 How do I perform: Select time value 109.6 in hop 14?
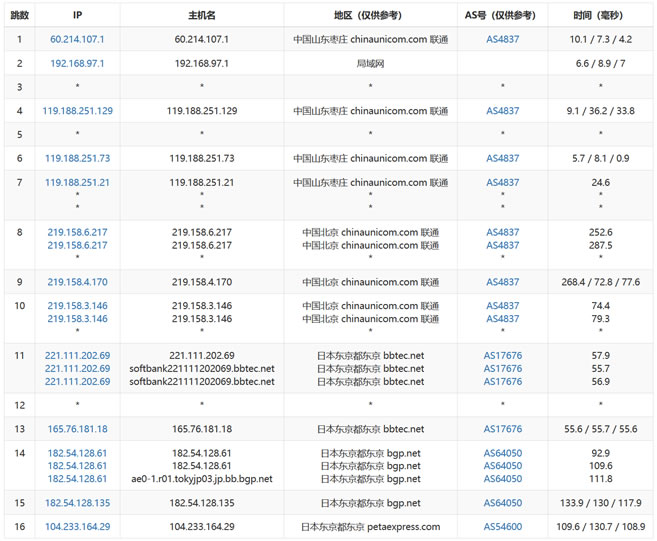(x=600, y=466)
